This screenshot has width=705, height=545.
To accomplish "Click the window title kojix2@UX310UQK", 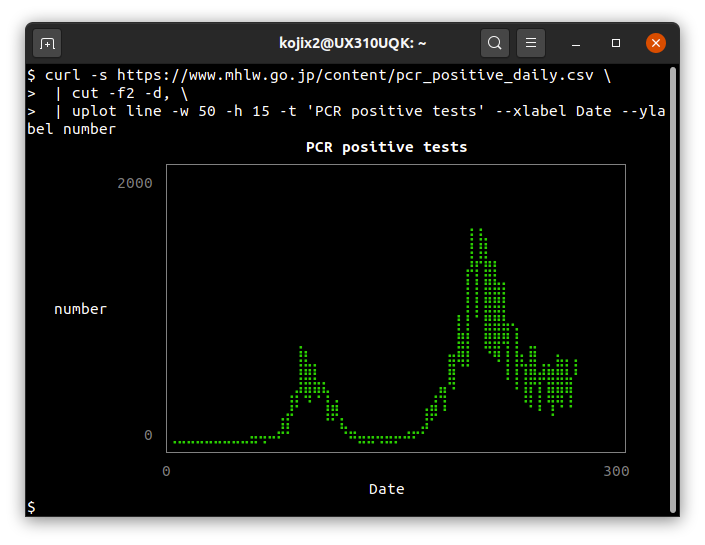I will [352, 43].
